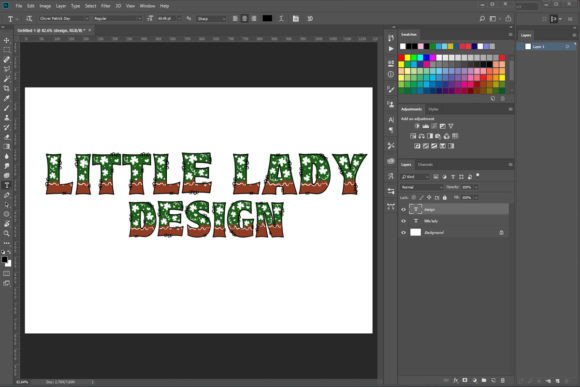Toggle the Character and Paragraph panels
The height and width of the screenshot is (387, 580).
(296, 18)
